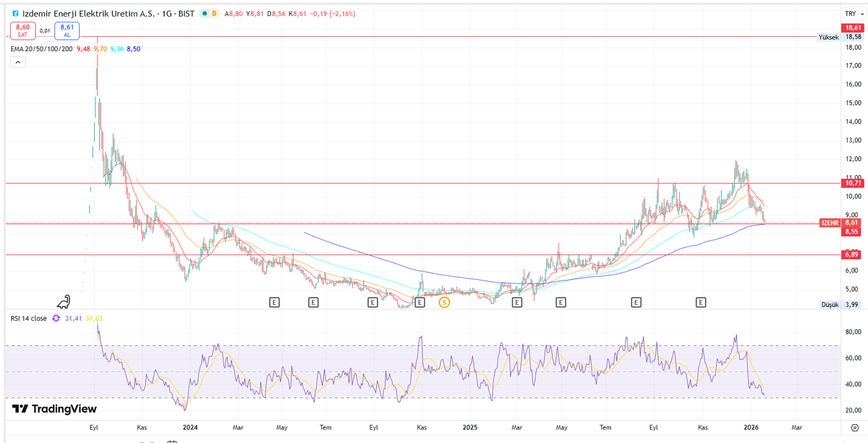Click the RSI value 31,41
Viewport: 868px width, 443px height.
[73, 318]
